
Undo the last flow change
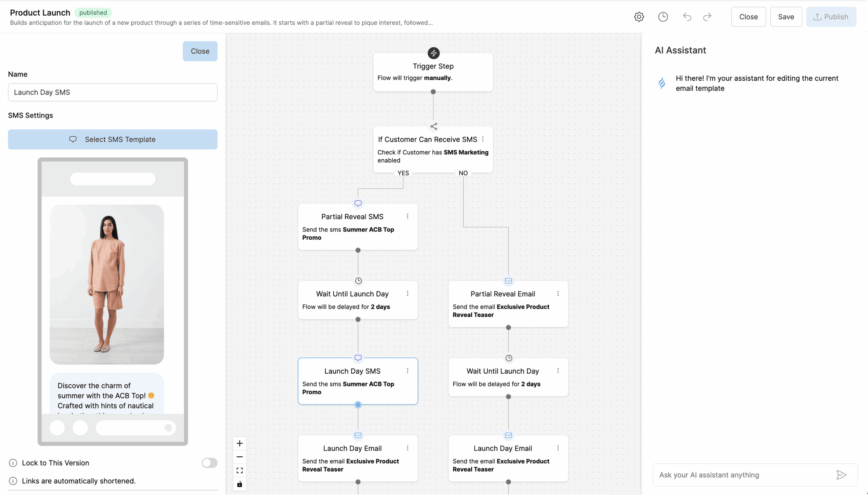687,17
